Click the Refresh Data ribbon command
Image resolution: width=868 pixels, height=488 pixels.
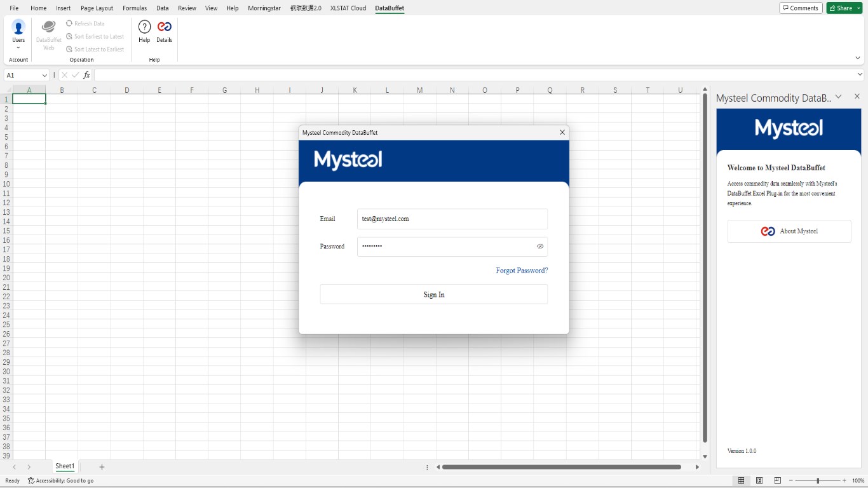coord(86,24)
